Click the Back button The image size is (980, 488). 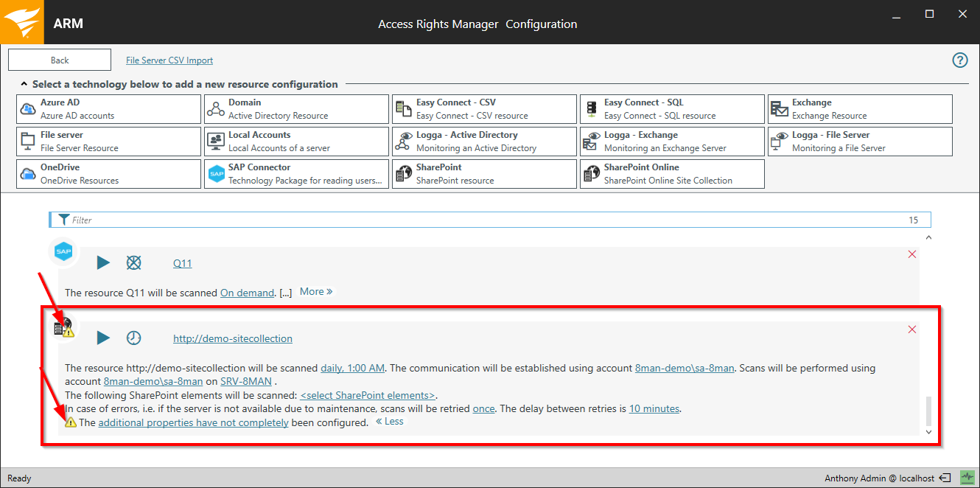pyautogui.click(x=60, y=60)
